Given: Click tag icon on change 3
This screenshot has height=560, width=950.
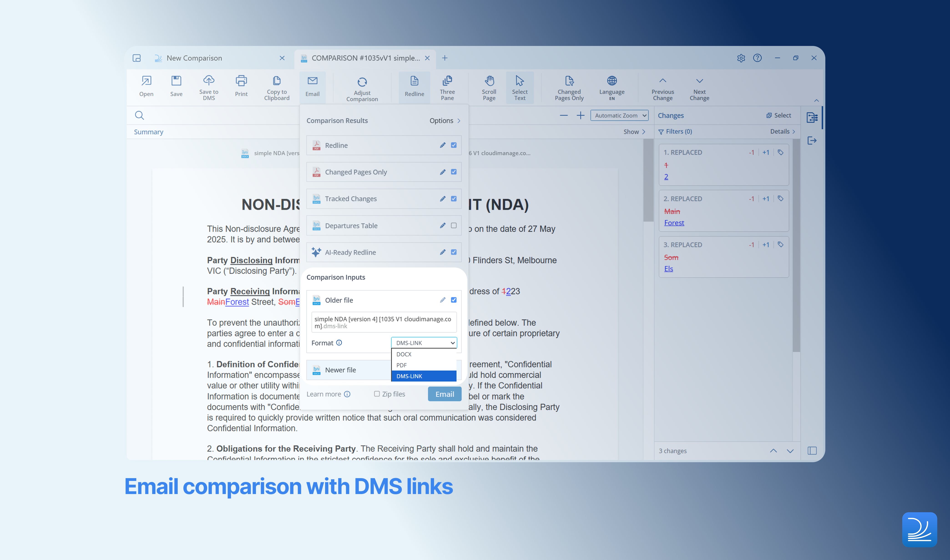Looking at the screenshot, I should coord(781,245).
